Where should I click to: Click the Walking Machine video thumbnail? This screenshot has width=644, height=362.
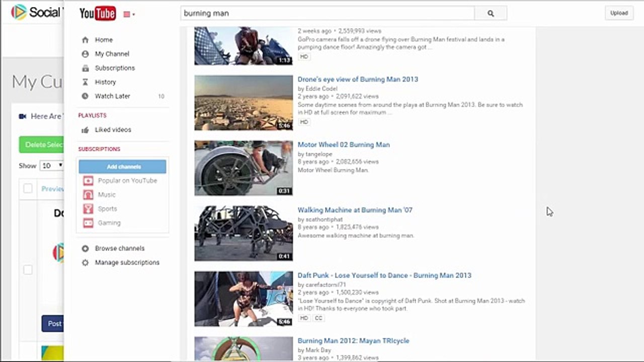244,233
